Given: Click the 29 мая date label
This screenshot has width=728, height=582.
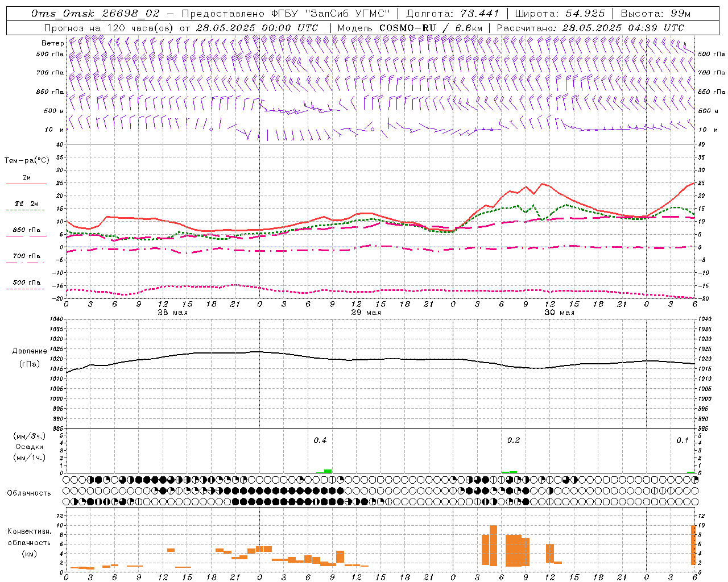Looking at the screenshot, I should tap(366, 313).
